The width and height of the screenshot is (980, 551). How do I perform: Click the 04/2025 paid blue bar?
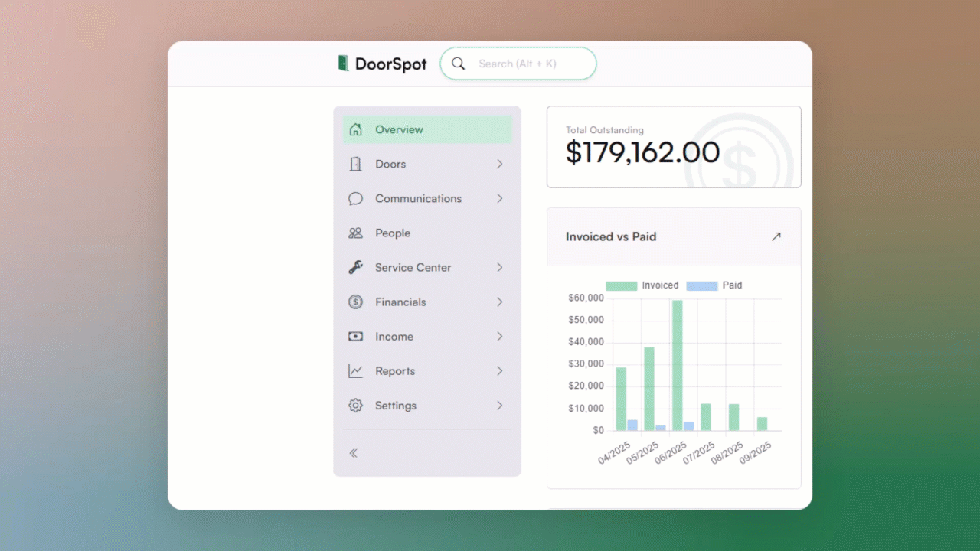(x=632, y=425)
